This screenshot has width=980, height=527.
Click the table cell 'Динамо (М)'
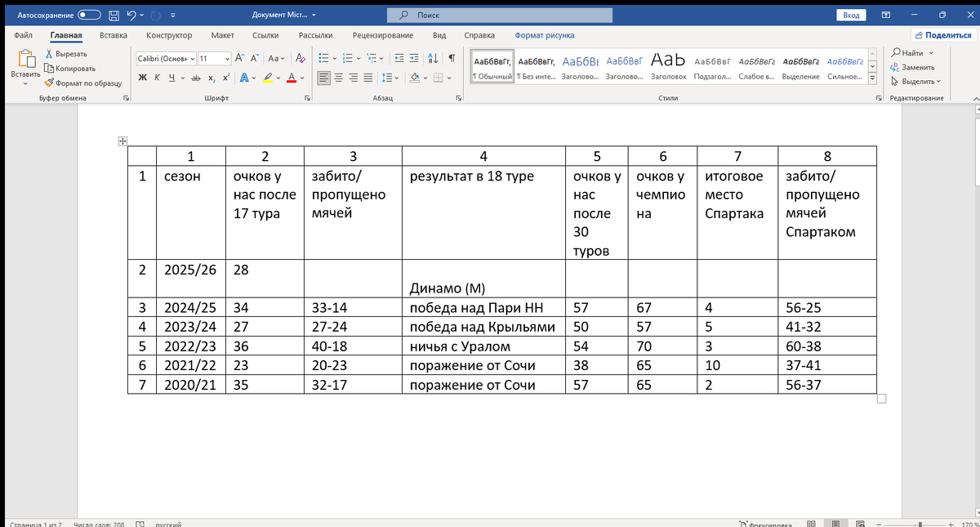click(x=485, y=279)
